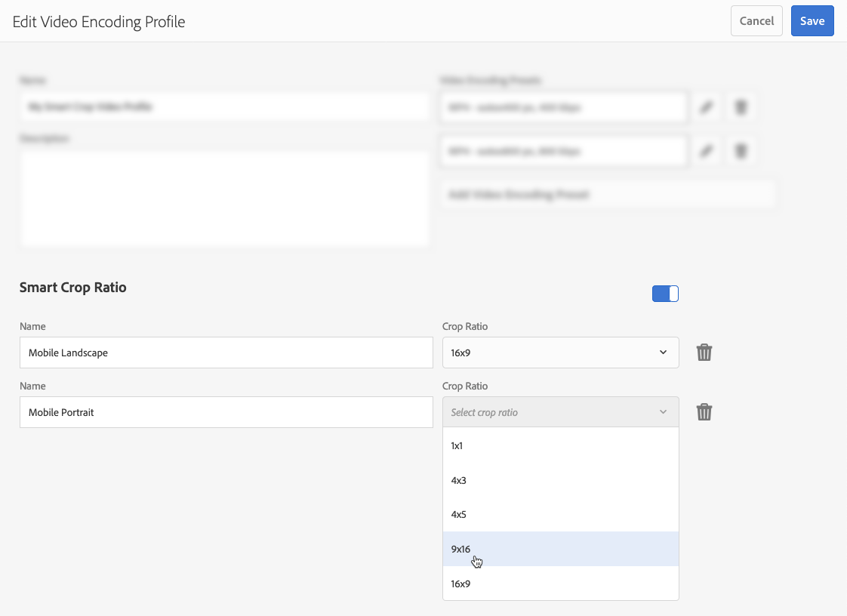This screenshot has height=616, width=847.
Task: Remove the second video encoding preset
Action: pos(741,152)
